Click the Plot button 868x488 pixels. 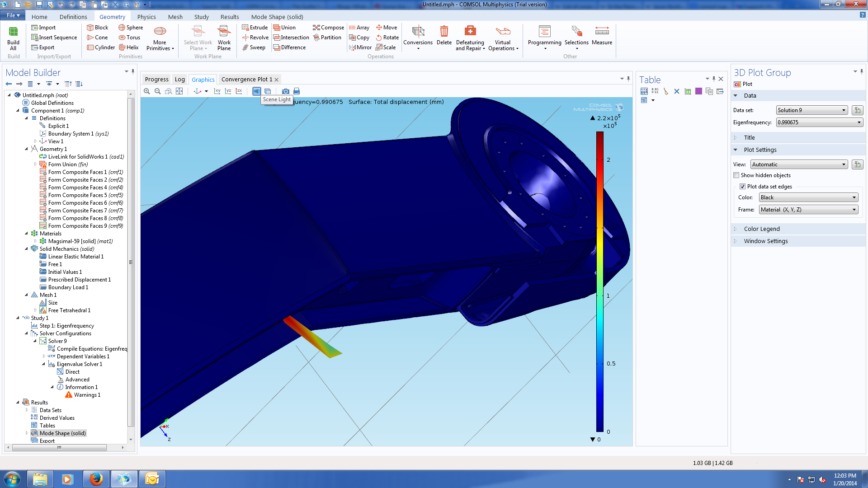pos(743,84)
